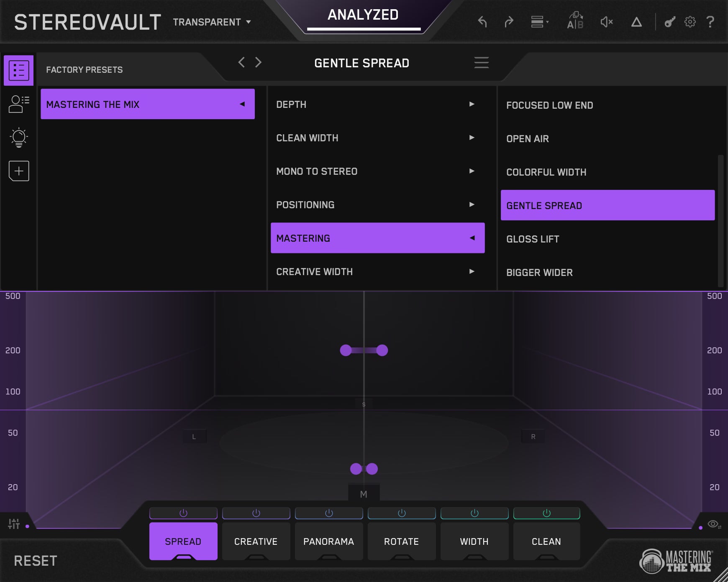Image resolution: width=728 pixels, height=582 pixels.
Task: Collapse the MASTERING THE MIX preset bank
Action: (148, 104)
